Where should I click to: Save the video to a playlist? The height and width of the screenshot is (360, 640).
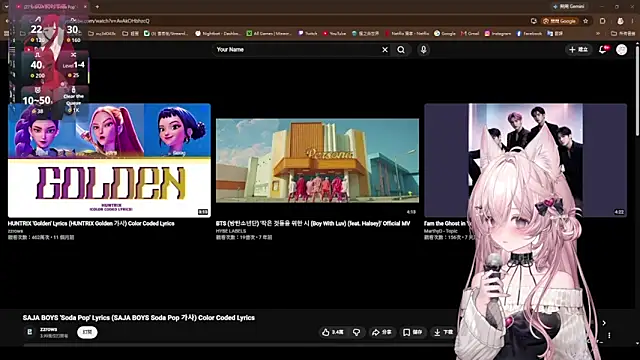pyautogui.click(x=413, y=332)
